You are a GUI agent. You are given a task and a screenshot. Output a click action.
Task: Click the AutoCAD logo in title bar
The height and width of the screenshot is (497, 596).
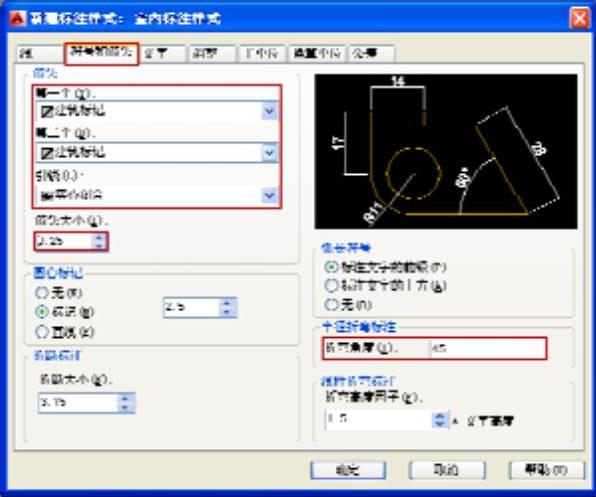tap(17, 18)
